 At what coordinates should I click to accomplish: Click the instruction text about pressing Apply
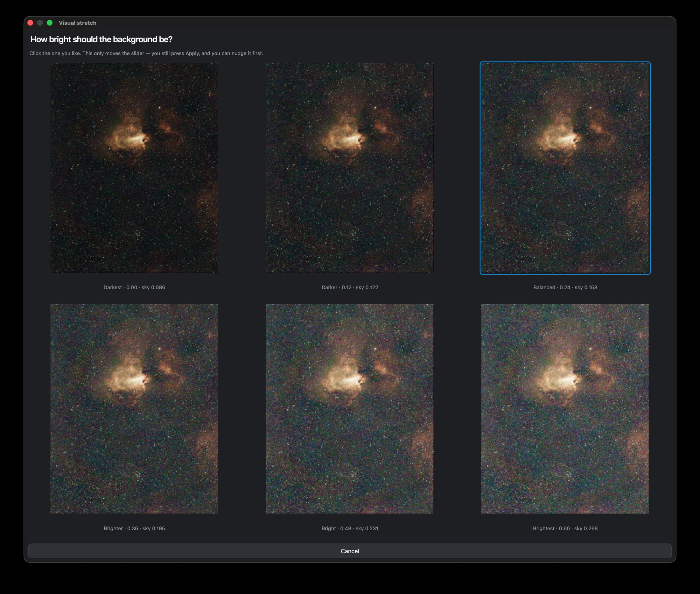click(x=146, y=53)
